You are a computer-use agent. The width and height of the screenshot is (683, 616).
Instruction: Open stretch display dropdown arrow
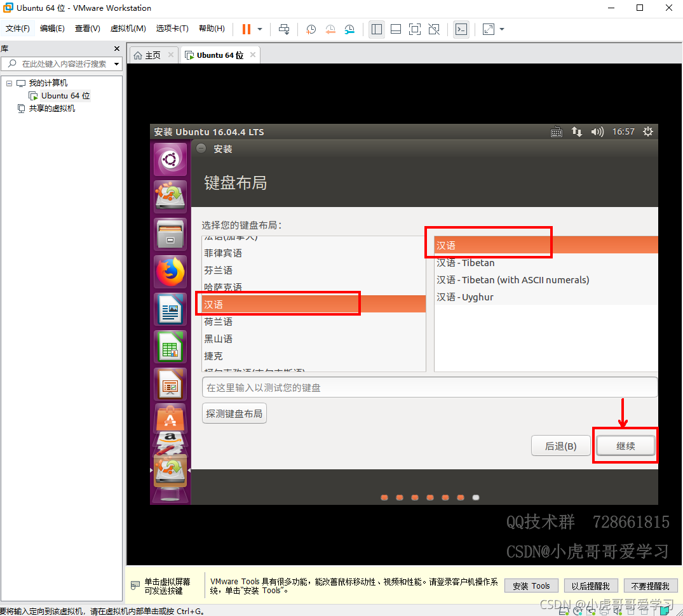tap(502, 29)
